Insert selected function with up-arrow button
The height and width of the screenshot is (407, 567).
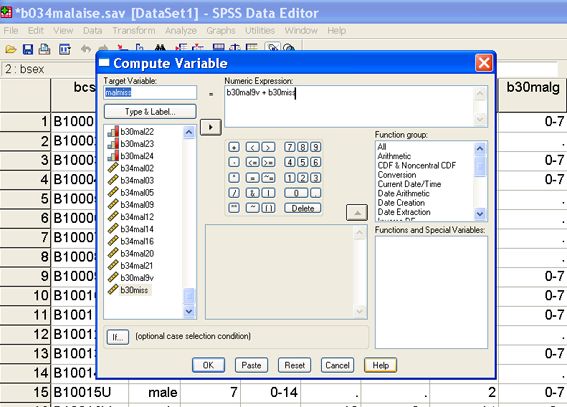pos(357,213)
